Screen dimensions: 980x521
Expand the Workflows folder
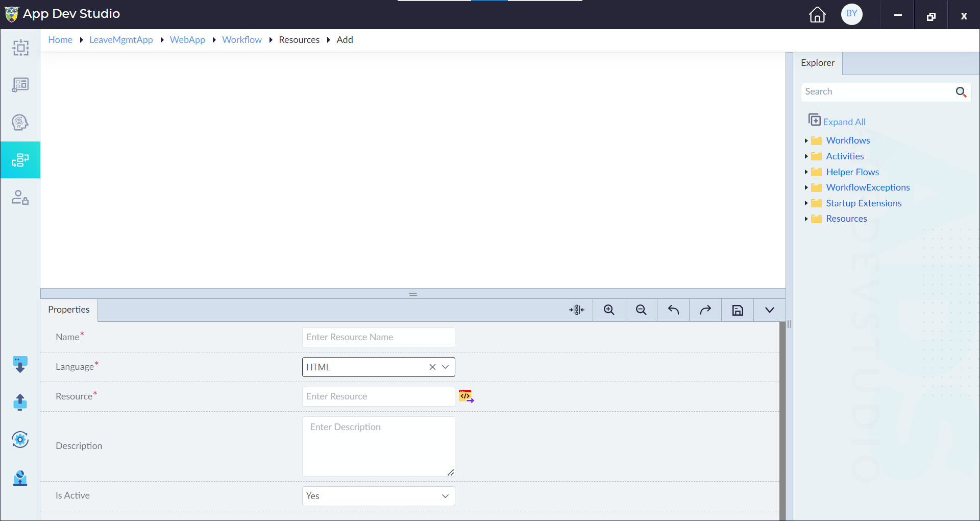coord(806,140)
